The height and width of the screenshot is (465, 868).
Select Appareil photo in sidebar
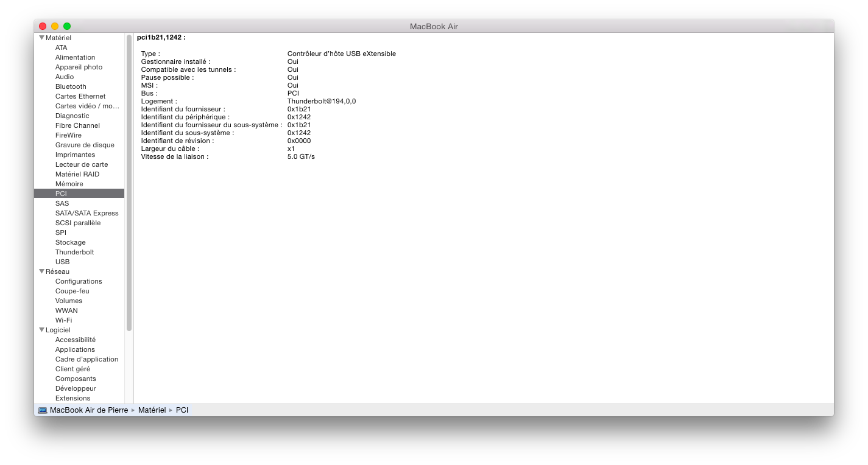click(79, 67)
